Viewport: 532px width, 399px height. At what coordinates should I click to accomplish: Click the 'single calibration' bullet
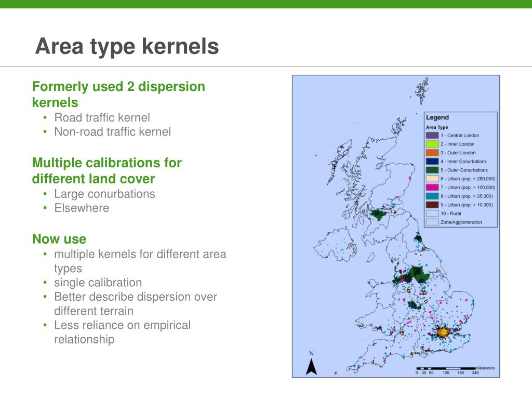[98, 283]
